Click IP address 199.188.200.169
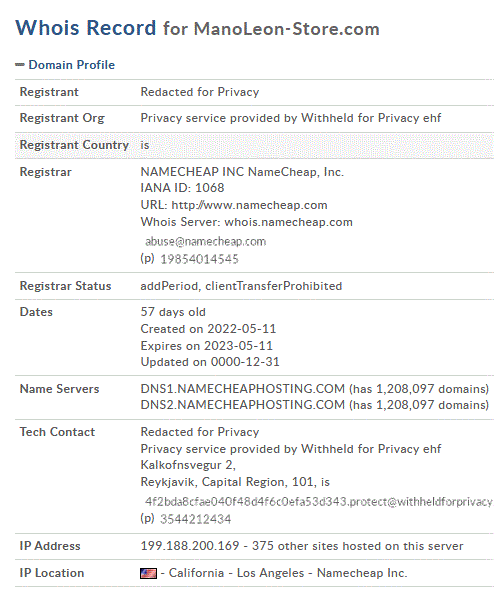 190,546
